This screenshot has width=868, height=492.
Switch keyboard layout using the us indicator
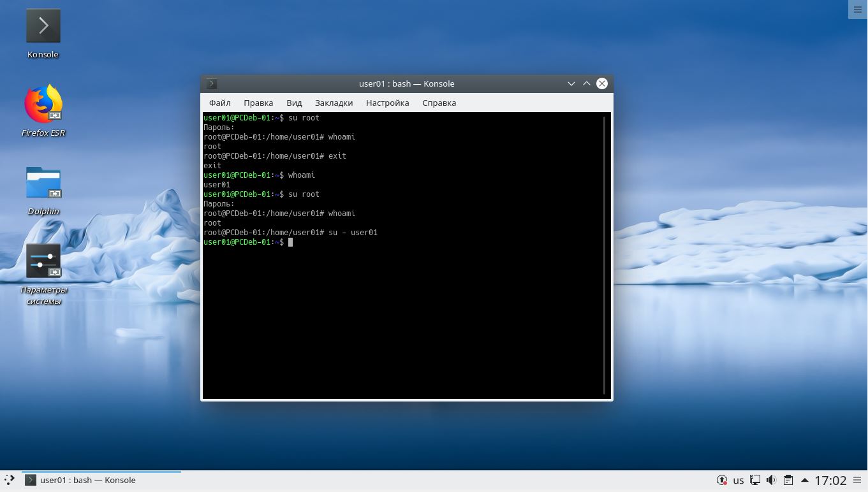(x=739, y=480)
